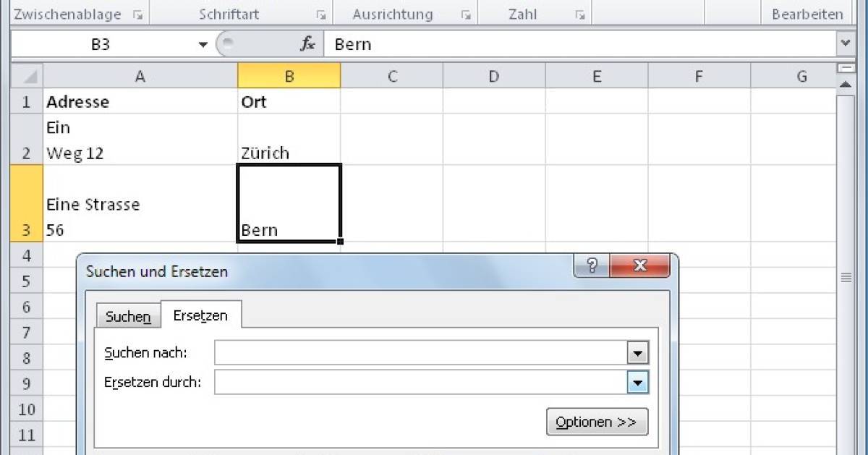
Task: Switch to the Suchen tab
Action: 128,316
